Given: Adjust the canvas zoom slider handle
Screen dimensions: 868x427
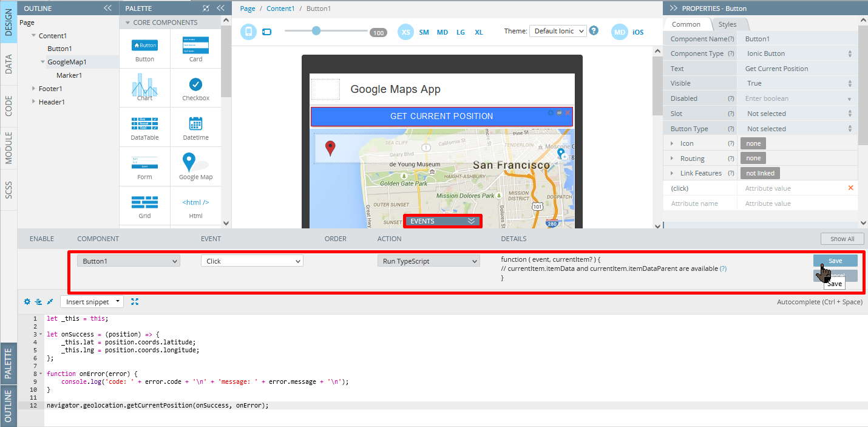Looking at the screenshot, I should [x=316, y=30].
